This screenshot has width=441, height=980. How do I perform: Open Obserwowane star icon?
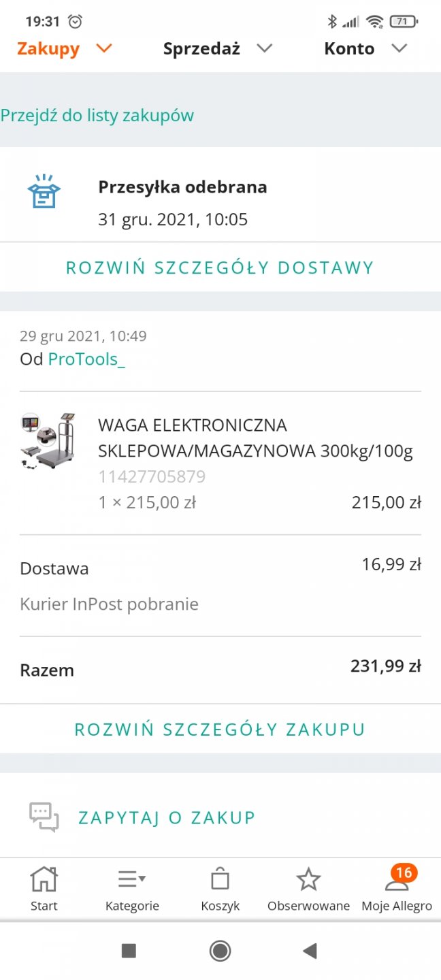[308, 880]
